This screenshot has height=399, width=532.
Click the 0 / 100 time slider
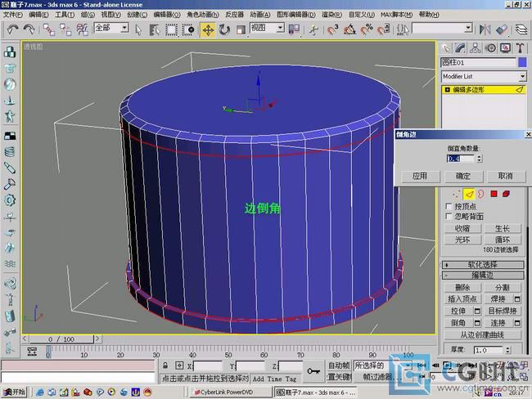pos(61,339)
